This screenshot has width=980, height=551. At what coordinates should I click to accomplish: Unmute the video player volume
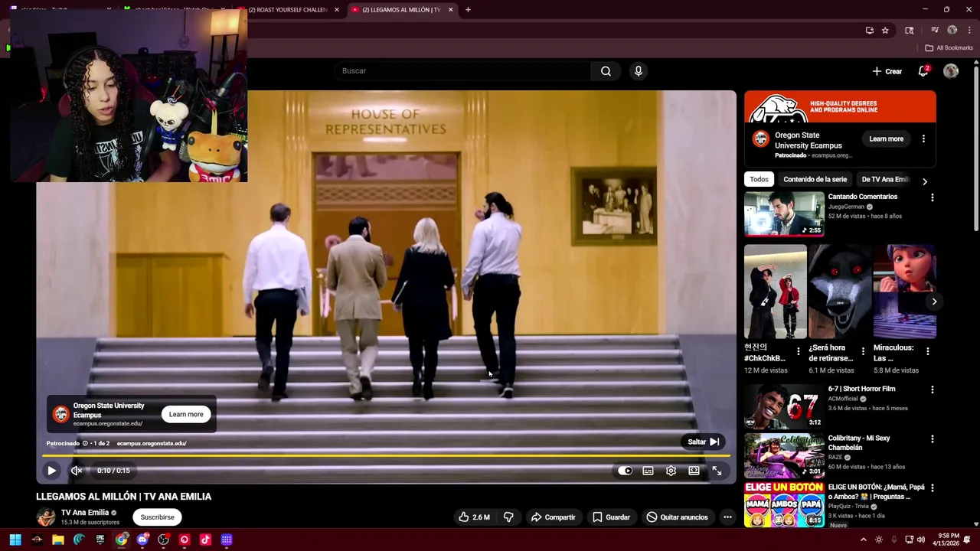[x=77, y=471]
